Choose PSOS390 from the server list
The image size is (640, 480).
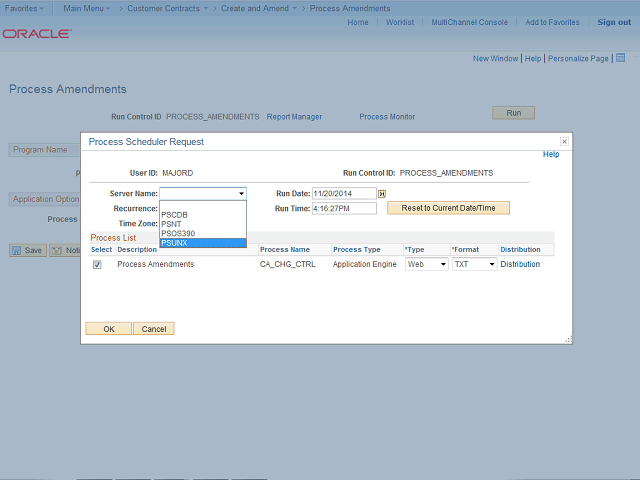coord(203,233)
